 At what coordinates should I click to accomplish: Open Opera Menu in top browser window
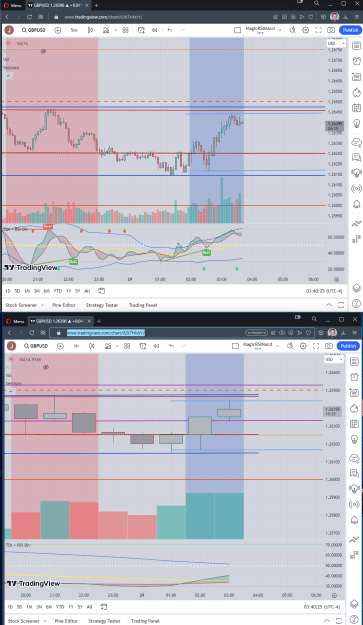[13, 5]
